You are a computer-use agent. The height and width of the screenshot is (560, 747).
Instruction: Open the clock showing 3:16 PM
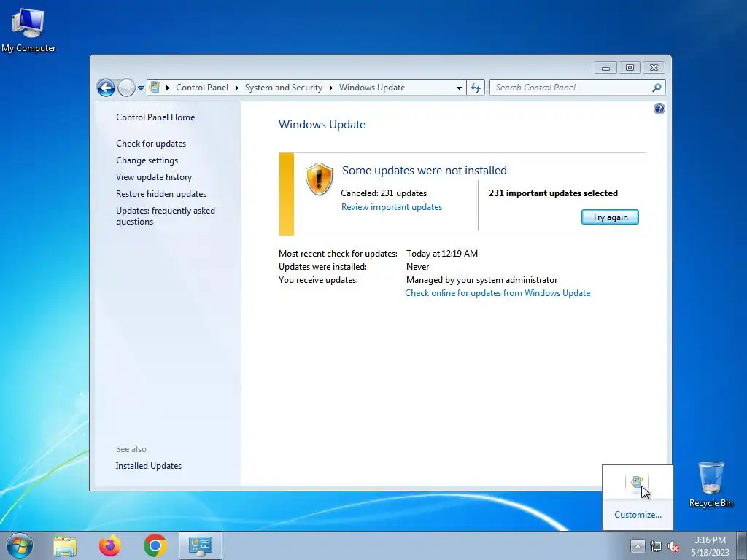point(710,546)
